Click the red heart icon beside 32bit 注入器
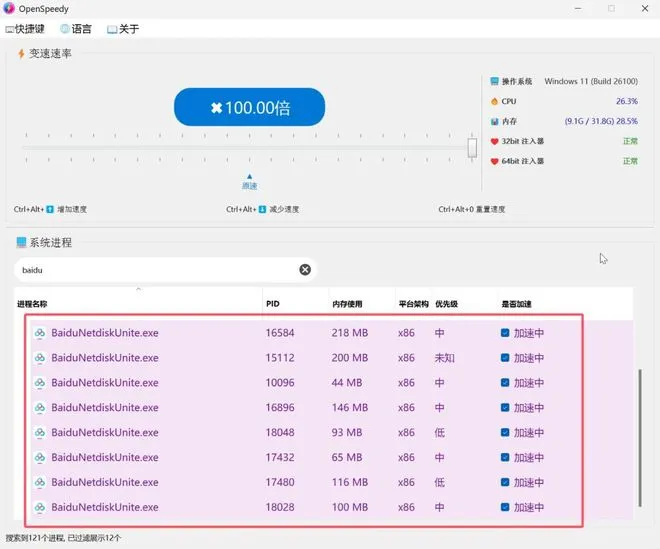 [494, 141]
